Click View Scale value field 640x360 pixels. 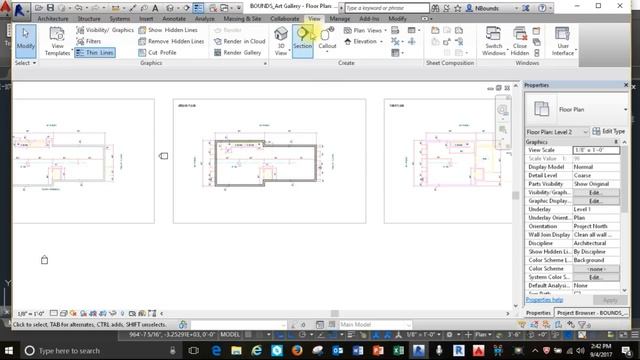click(596, 150)
